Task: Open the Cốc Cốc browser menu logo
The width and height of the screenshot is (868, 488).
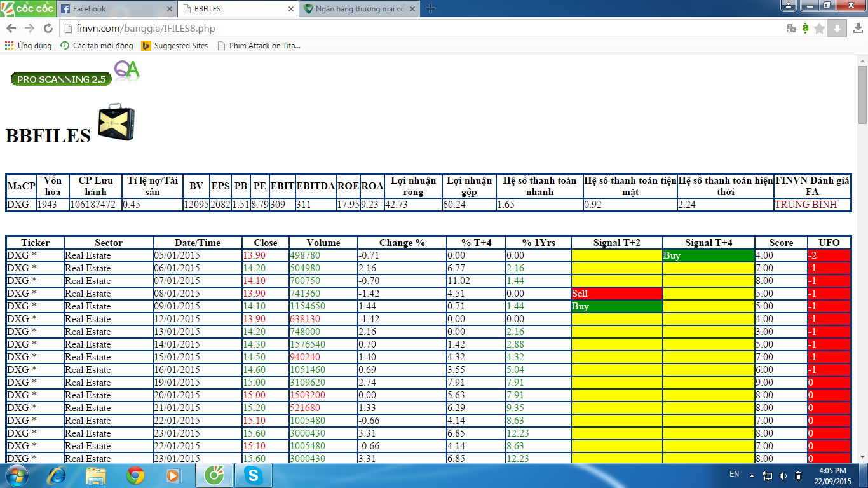Action: 27,9
